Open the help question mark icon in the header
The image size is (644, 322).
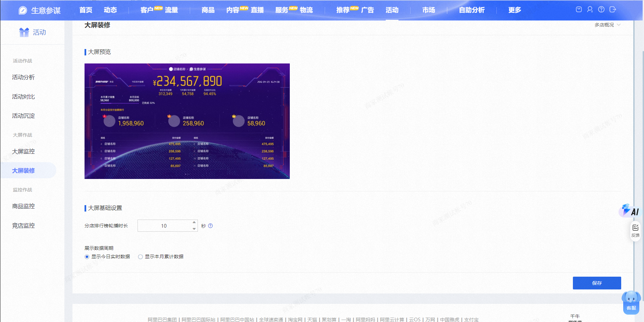click(x=601, y=9)
